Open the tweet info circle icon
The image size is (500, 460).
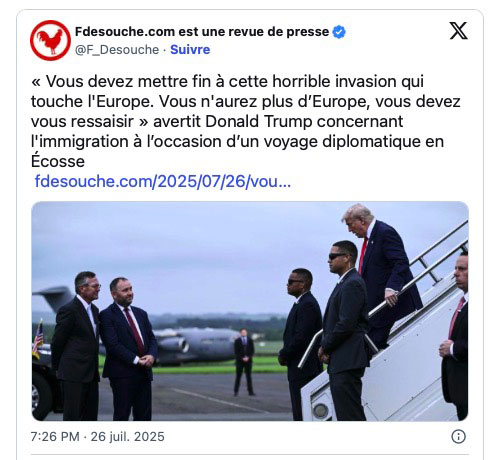click(x=458, y=436)
